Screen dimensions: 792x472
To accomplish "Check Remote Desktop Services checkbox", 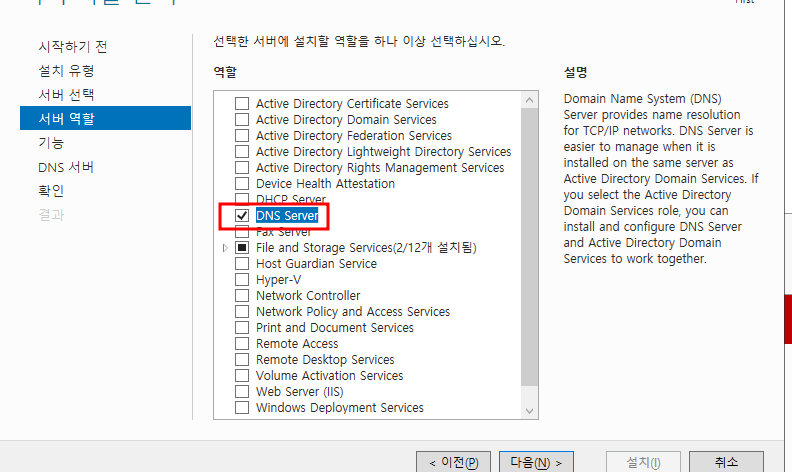I will (x=242, y=360).
